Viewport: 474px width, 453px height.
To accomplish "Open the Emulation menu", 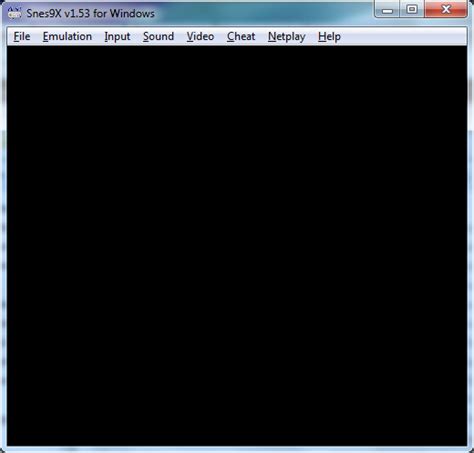I will [67, 36].
